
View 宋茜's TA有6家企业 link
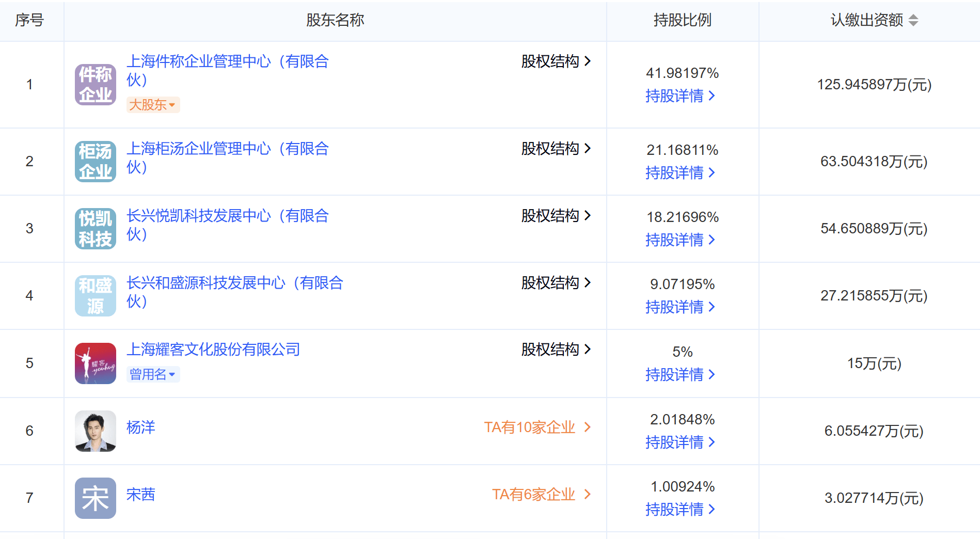pyautogui.click(x=541, y=495)
